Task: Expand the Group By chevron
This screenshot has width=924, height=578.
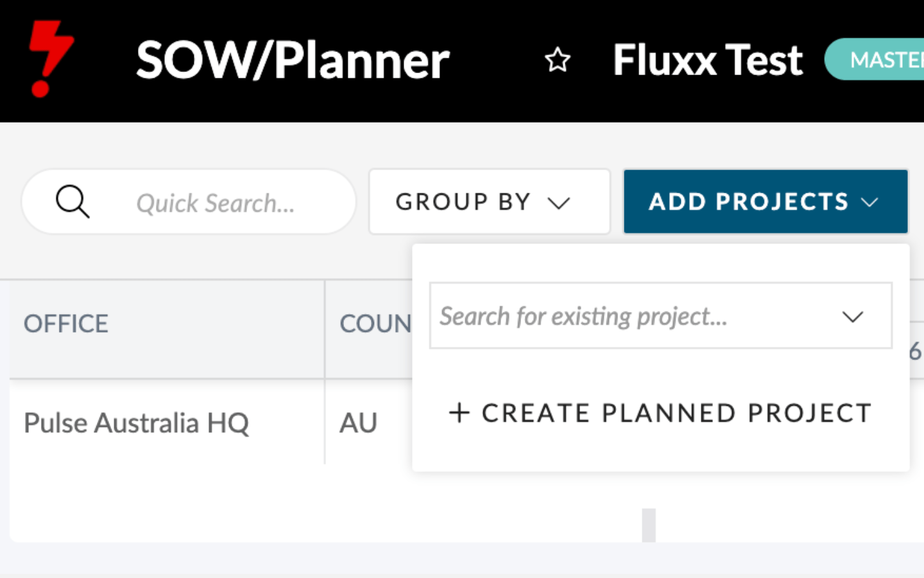Action: coord(559,203)
